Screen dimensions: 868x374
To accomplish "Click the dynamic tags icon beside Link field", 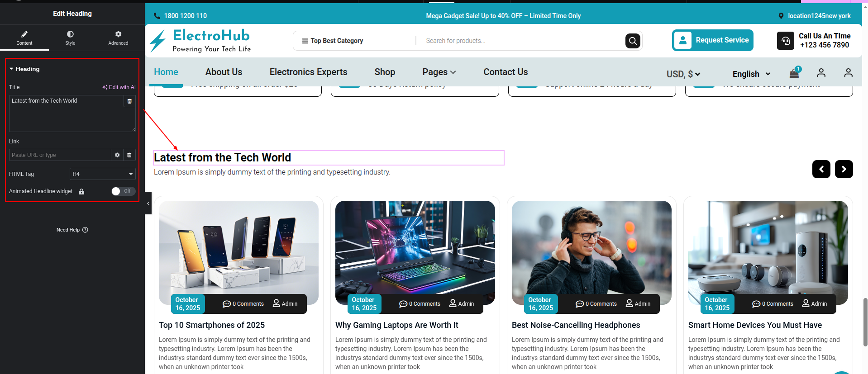I will pyautogui.click(x=129, y=155).
